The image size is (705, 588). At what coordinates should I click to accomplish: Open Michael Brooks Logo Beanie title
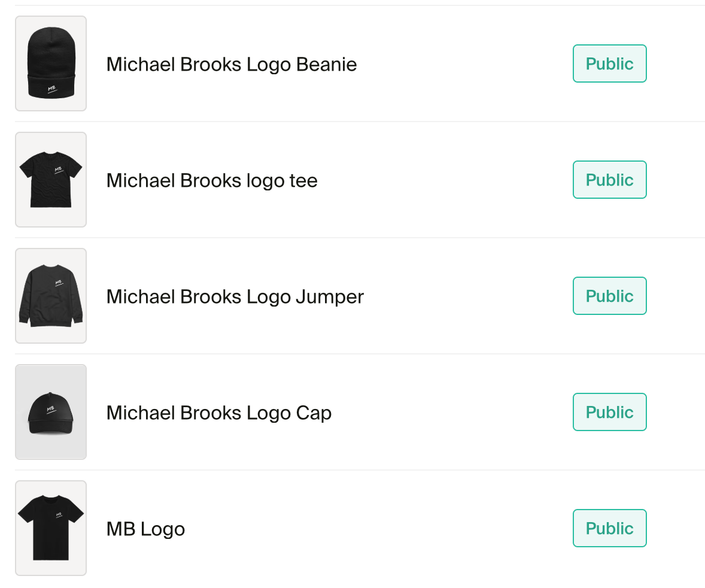point(231,64)
